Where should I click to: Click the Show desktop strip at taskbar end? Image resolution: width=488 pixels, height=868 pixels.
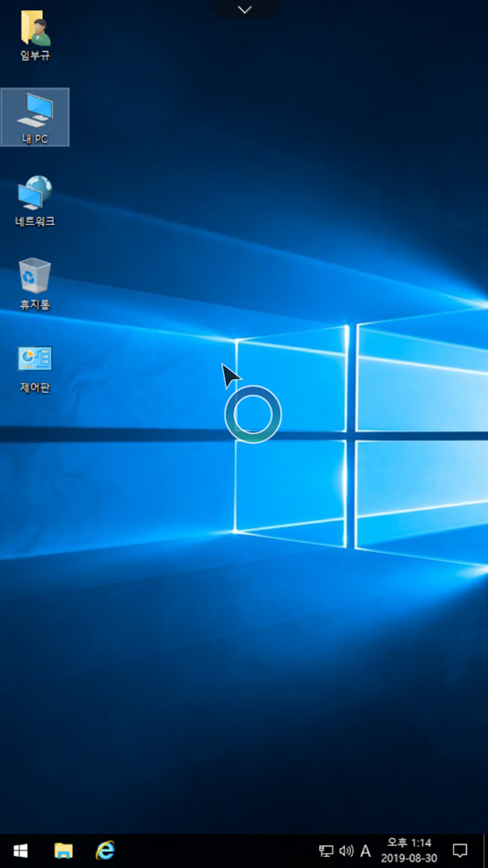[485, 851]
